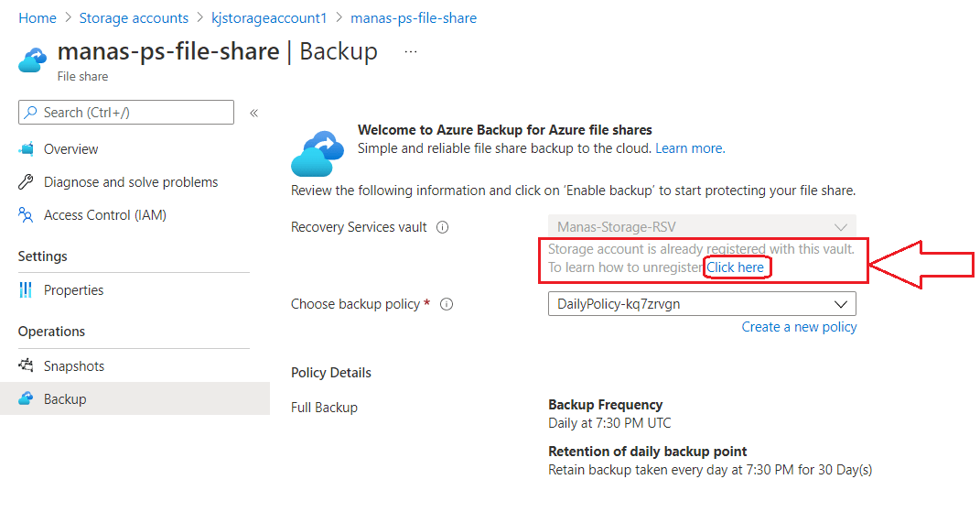The width and height of the screenshot is (980, 512).
Task: Follow the Click here unregister link
Action: click(735, 267)
